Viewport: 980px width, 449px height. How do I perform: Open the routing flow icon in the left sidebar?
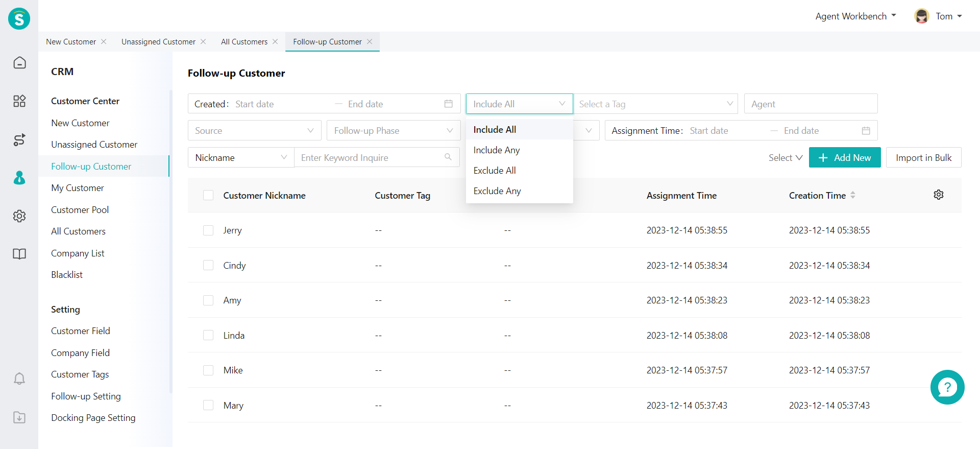[19, 139]
